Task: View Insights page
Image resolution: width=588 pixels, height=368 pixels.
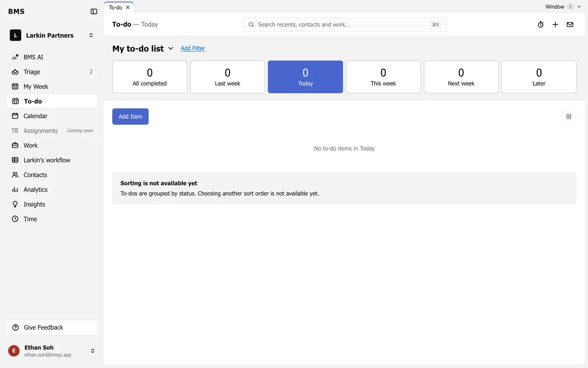Action: click(52, 204)
